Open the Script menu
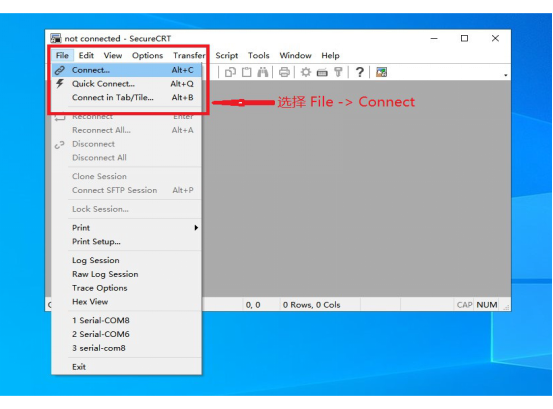The width and height of the screenshot is (553, 409). pos(227,55)
